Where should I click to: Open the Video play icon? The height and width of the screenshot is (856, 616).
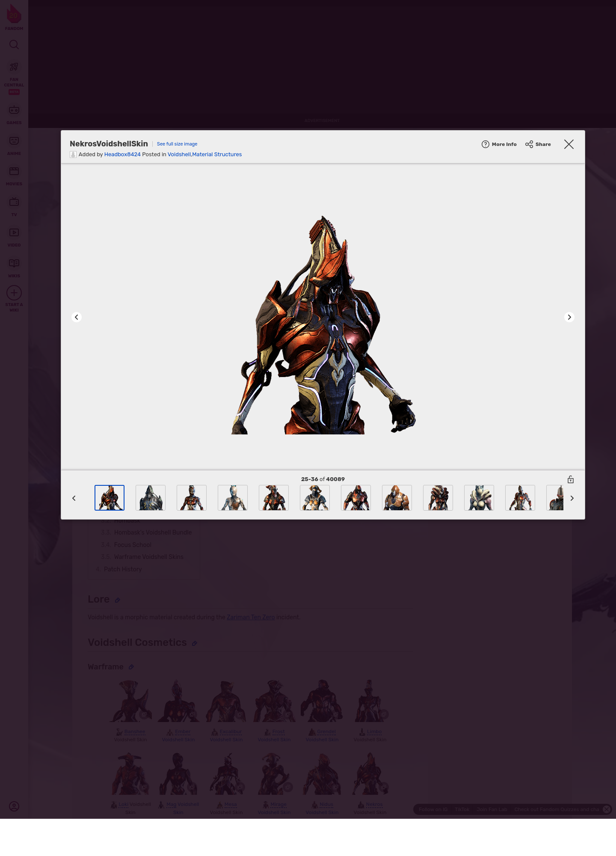[14, 232]
